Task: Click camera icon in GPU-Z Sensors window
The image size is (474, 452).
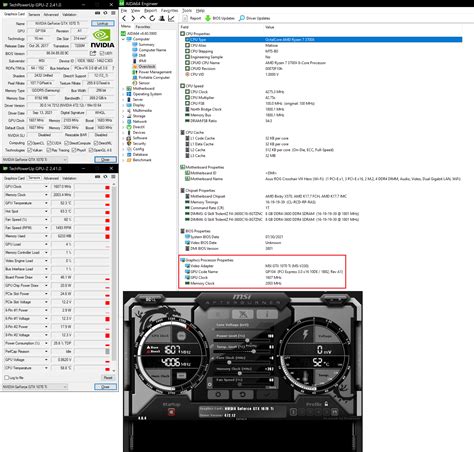Action: (x=97, y=177)
